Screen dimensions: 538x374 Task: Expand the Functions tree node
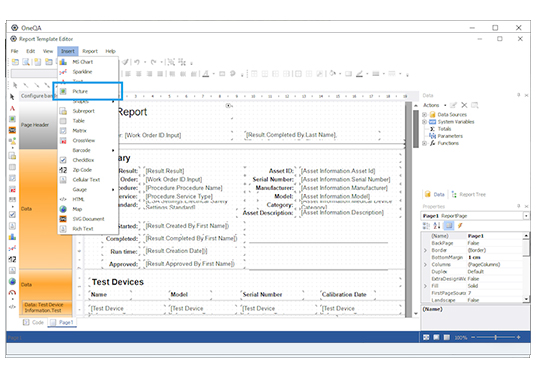pyautogui.click(x=424, y=143)
